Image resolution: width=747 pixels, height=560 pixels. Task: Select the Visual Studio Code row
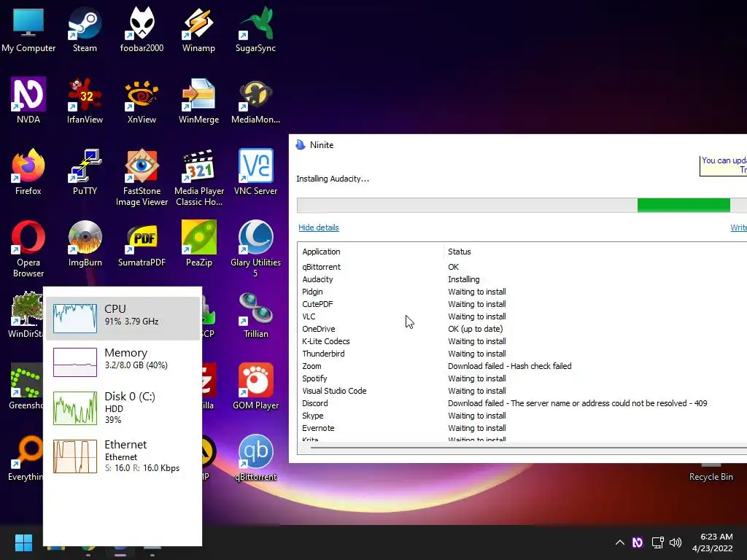click(x=522, y=391)
